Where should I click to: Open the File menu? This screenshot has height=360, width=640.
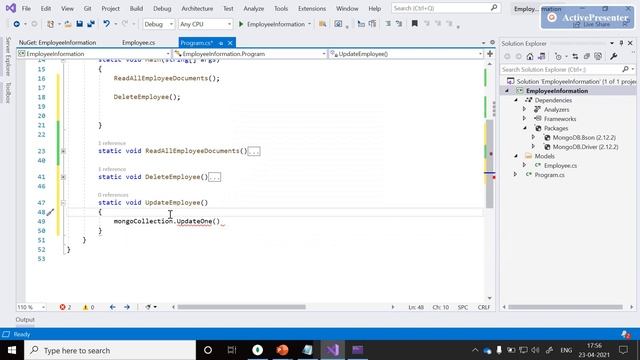(x=26, y=8)
